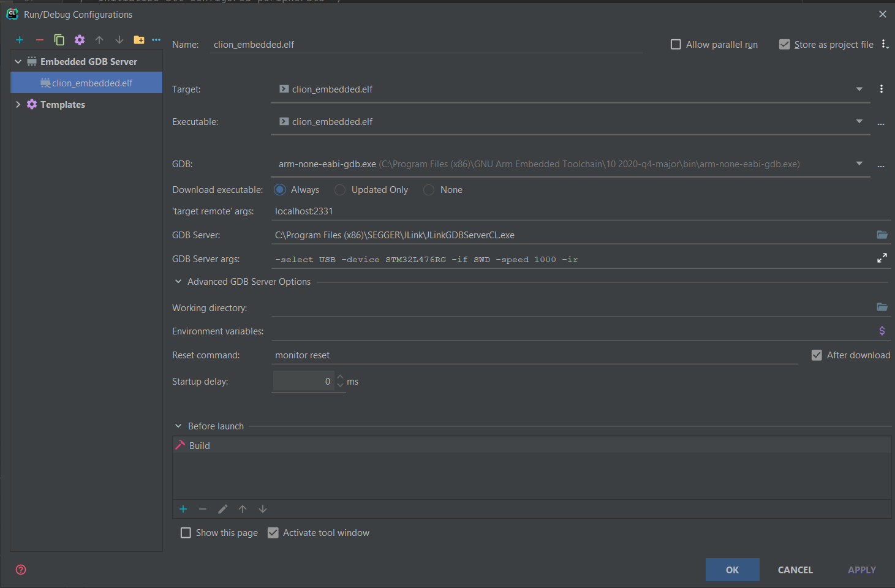Move configuration up in list
This screenshot has height=588, width=895.
pyautogui.click(x=99, y=40)
